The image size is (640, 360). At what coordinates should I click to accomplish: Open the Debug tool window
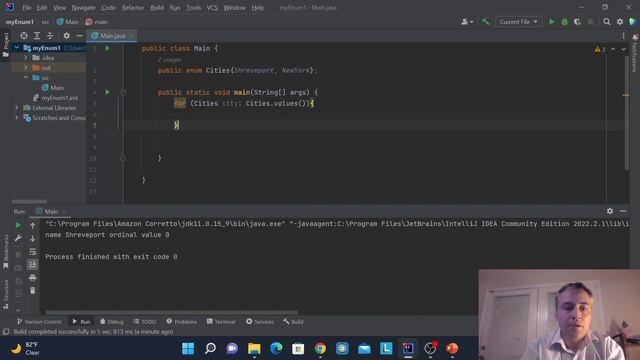coord(112,322)
